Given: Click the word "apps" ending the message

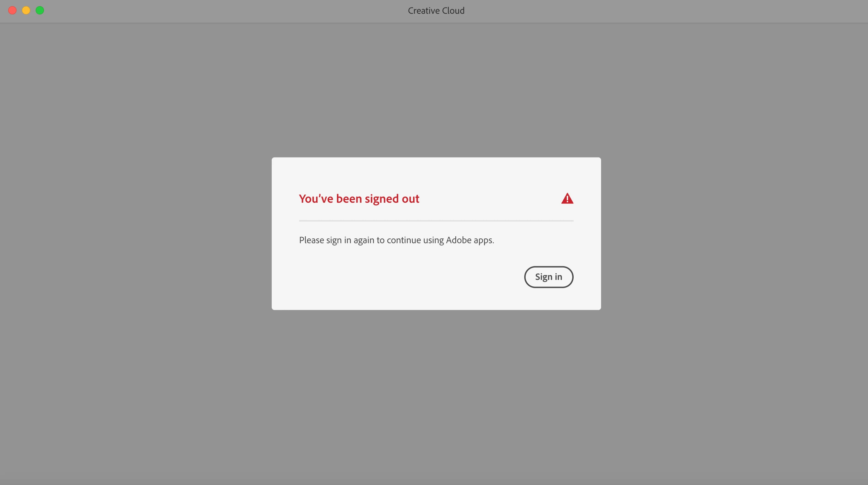Looking at the screenshot, I should click(483, 240).
